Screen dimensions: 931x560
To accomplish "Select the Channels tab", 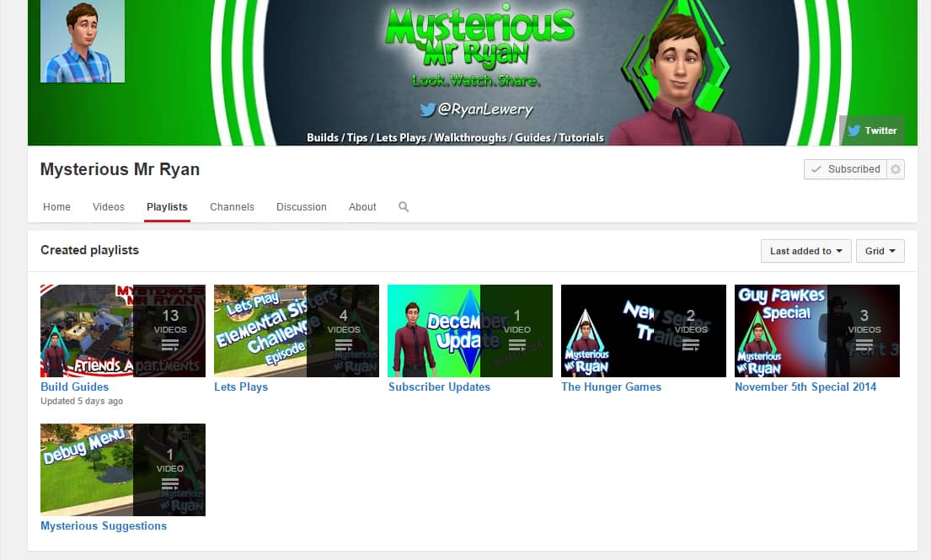I will click(232, 207).
